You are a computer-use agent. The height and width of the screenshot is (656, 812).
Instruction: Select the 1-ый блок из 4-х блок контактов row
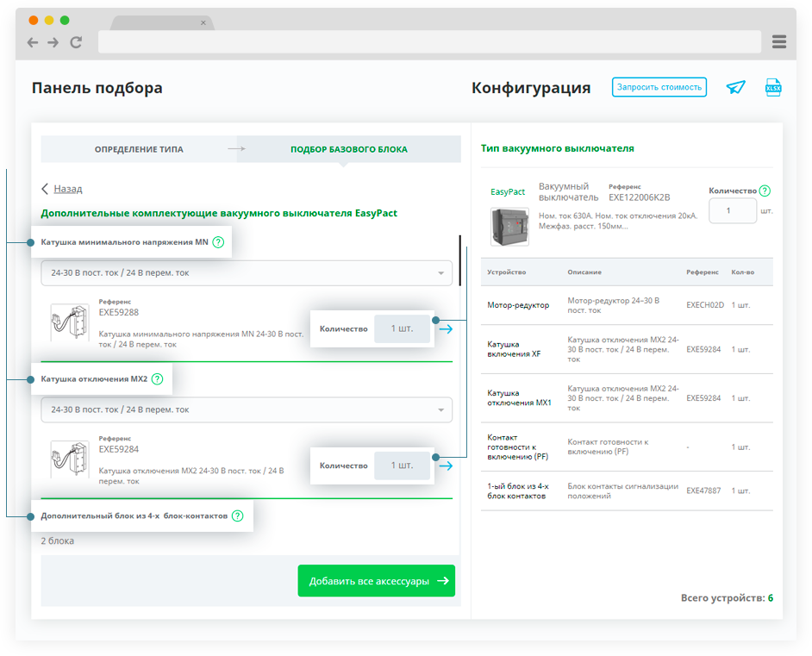click(627, 490)
